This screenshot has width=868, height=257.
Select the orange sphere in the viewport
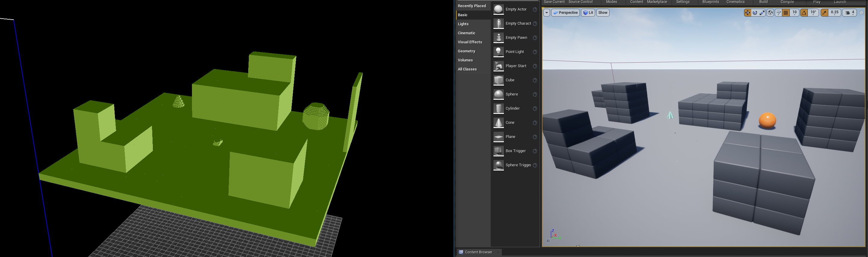(767, 121)
